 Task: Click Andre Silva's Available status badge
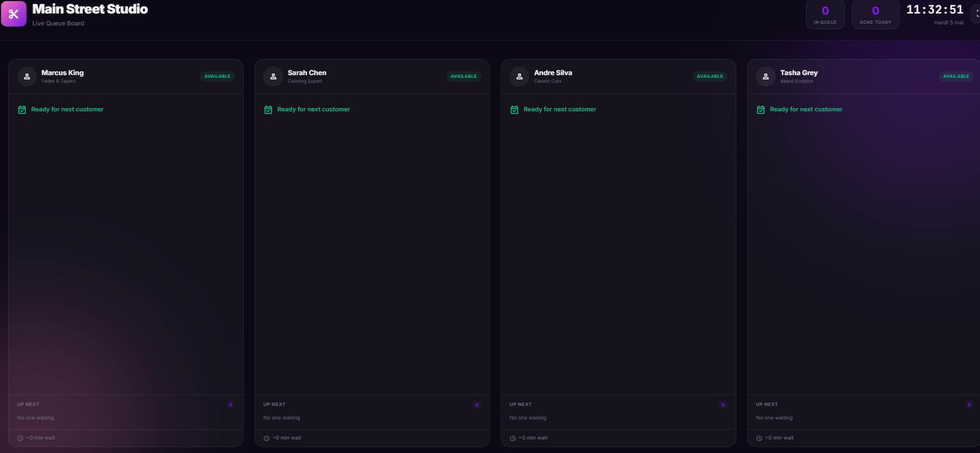click(x=710, y=76)
